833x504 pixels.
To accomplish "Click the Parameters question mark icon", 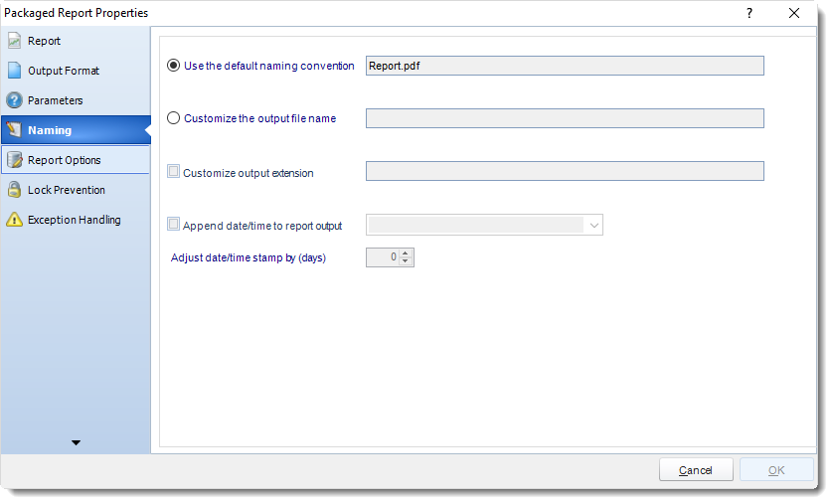I will (x=14, y=99).
